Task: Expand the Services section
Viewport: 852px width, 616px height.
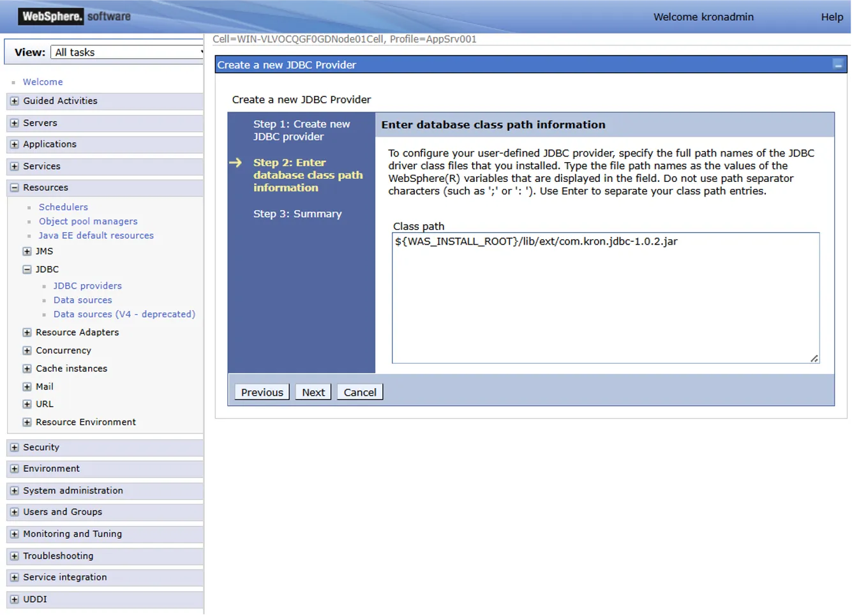Action: (x=14, y=167)
